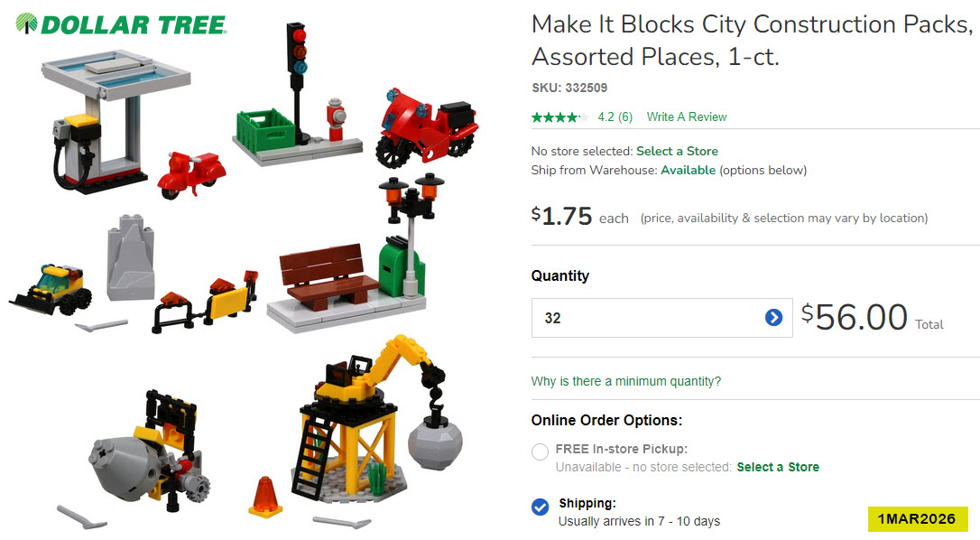Click Select a Store under In-store Pickup

[778, 467]
